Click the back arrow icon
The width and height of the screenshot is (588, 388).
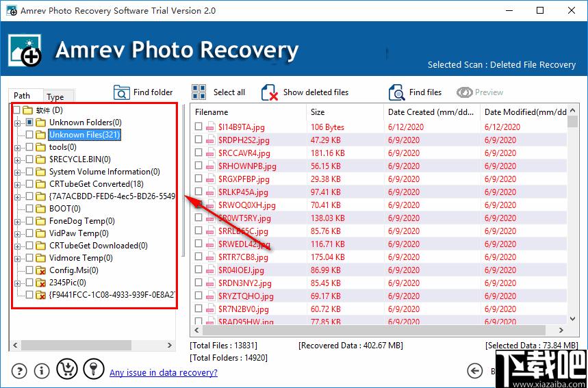point(475,371)
